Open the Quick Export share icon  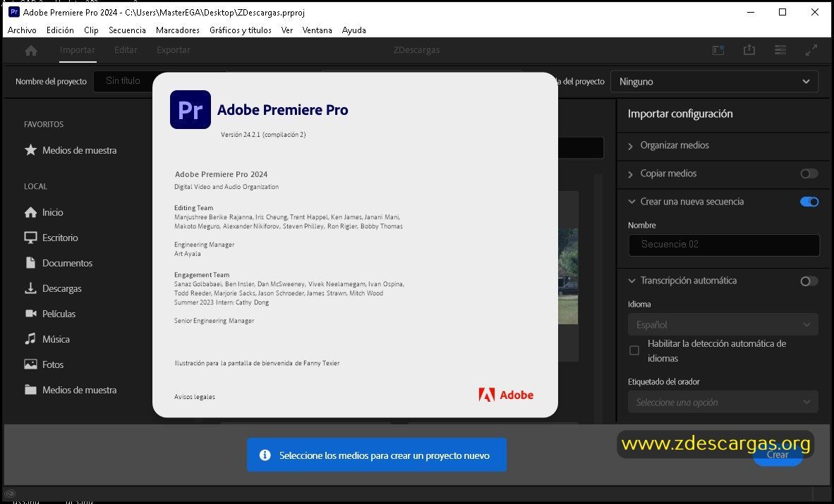749,50
